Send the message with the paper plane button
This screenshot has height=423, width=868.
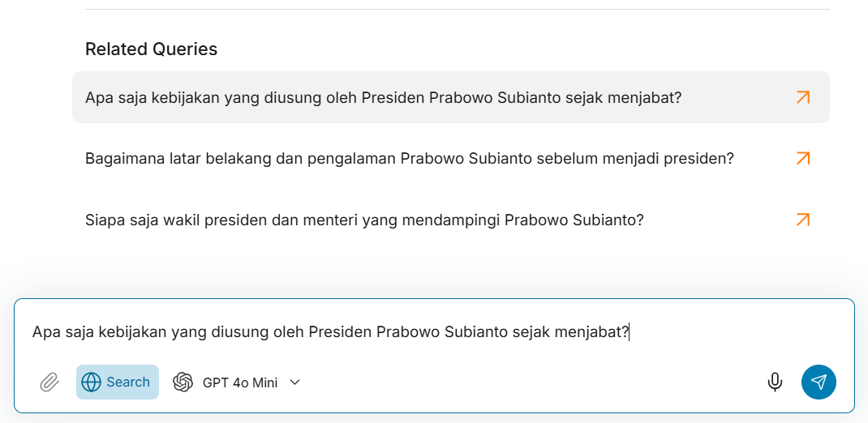click(x=819, y=382)
